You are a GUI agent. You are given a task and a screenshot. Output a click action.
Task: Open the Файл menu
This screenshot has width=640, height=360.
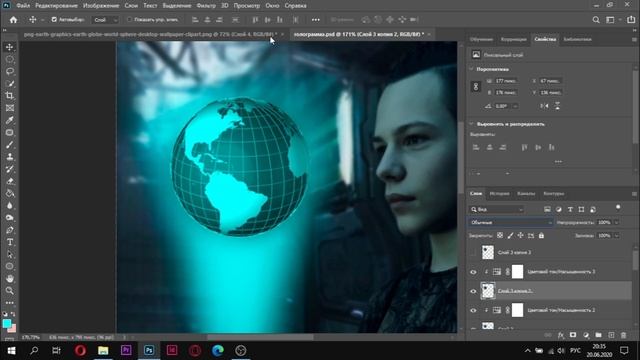click(23, 6)
